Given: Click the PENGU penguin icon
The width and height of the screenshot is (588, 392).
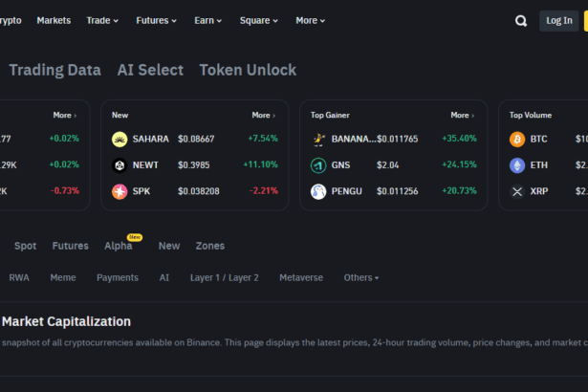Looking at the screenshot, I should coord(318,191).
